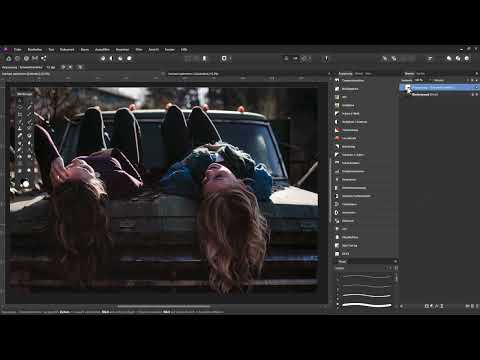This screenshot has height=360, width=480.
Task: Apply Auto Colors from the toolbar
Action: tap(120, 58)
